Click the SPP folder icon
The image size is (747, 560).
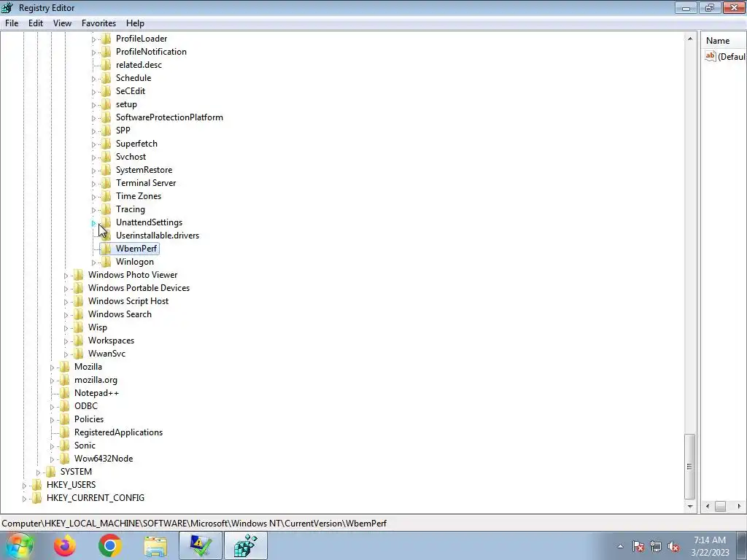(x=107, y=131)
